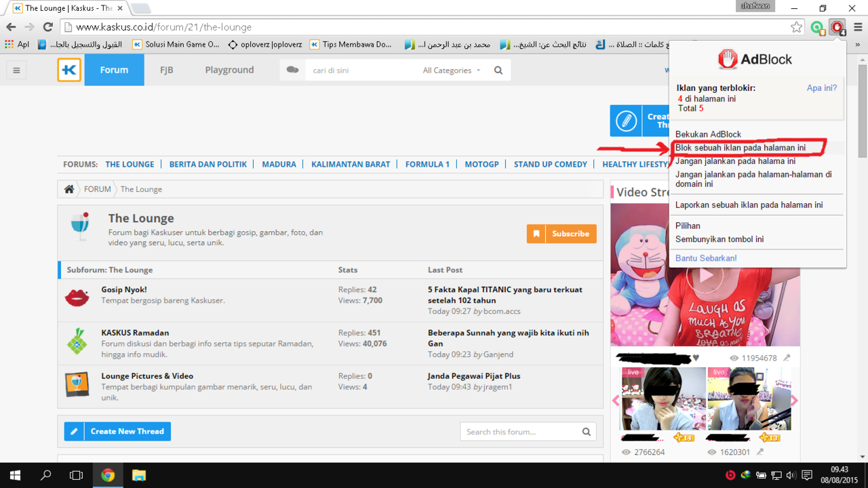The image size is (868, 488).
Task: Click the Create New Thread button
Action: click(117, 431)
